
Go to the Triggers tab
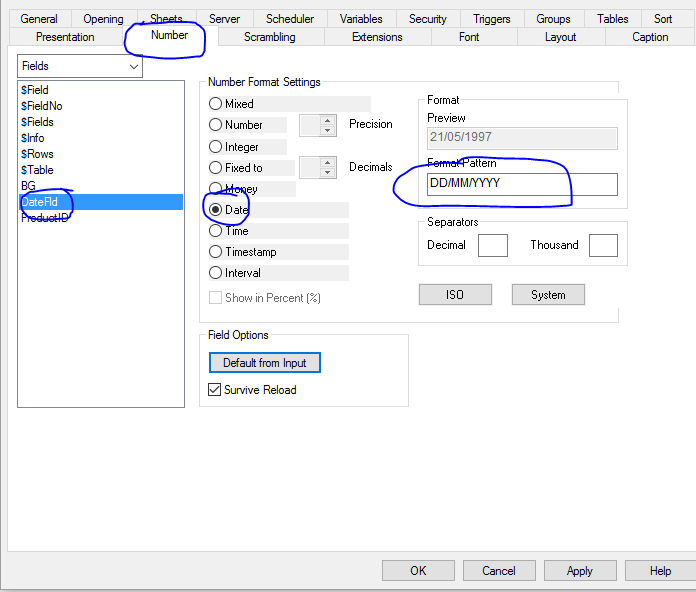[491, 19]
